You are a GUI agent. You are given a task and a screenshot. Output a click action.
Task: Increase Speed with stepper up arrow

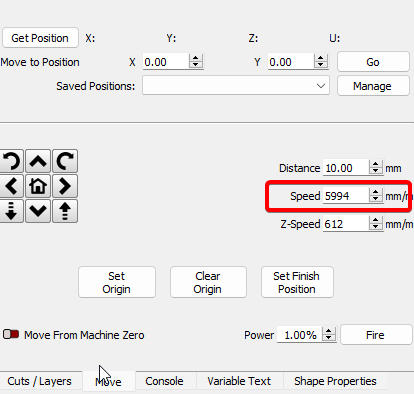[376, 192]
